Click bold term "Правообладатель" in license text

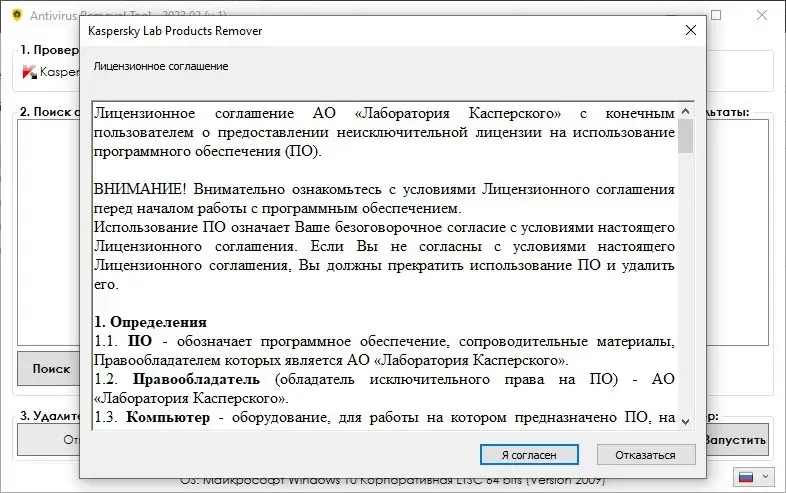point(196,379)
